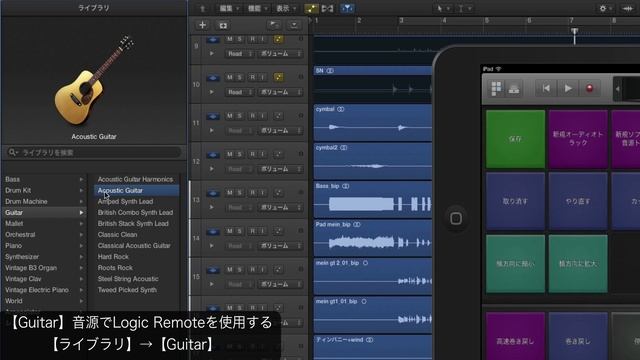Open track 10 ボリューム parameter dropdown
The height and width of the screenshot is (360, 640).
pyautogui.click(x=280, y=92)
